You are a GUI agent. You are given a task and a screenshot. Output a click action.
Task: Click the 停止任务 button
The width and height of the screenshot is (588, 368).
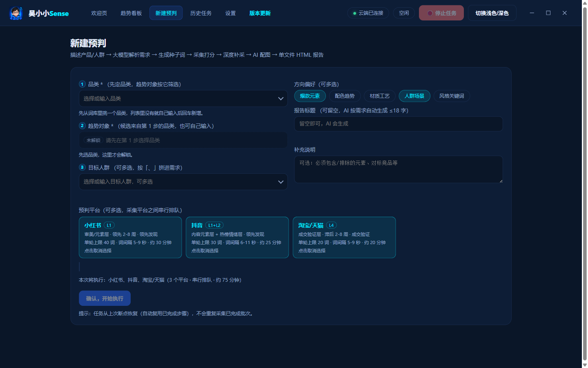point(441,13)
